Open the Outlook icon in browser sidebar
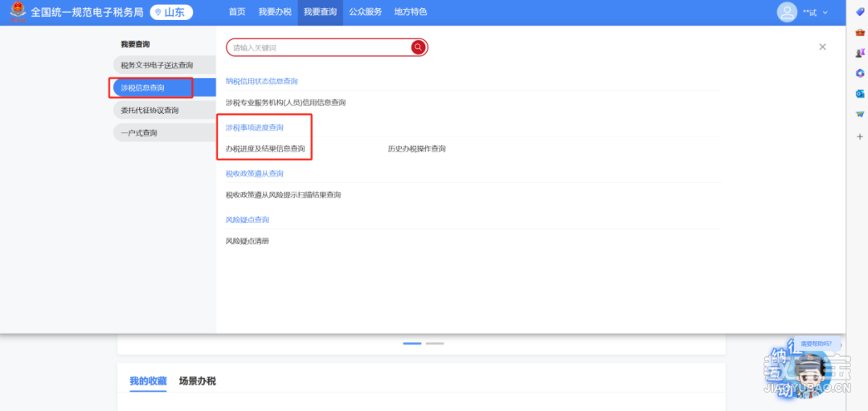 click(860, 93)
